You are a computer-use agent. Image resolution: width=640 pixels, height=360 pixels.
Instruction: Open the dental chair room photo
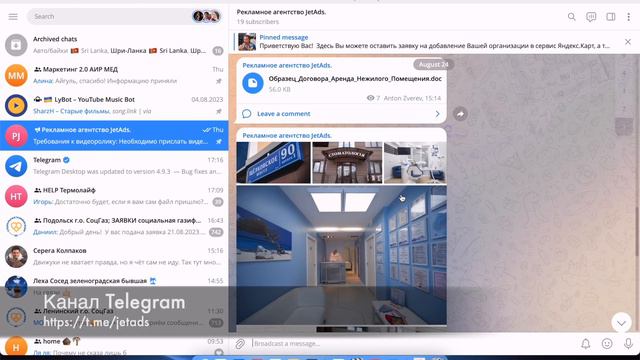(x=415, y=162)
